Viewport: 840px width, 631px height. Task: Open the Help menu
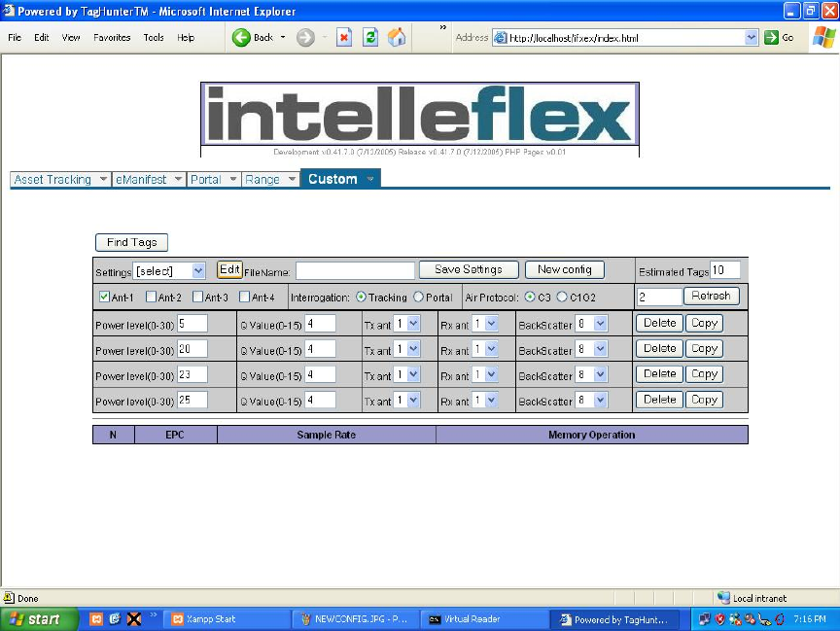click(x=186, y=38)
